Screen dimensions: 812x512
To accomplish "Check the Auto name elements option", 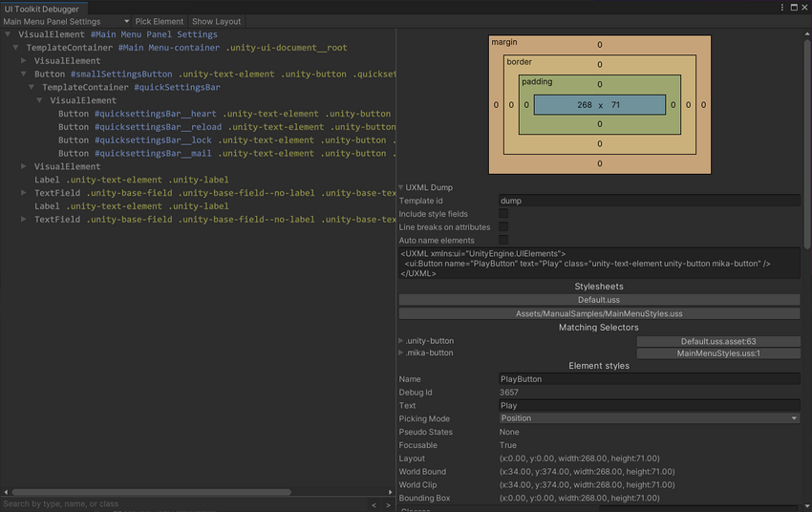I will pos(503,241).
